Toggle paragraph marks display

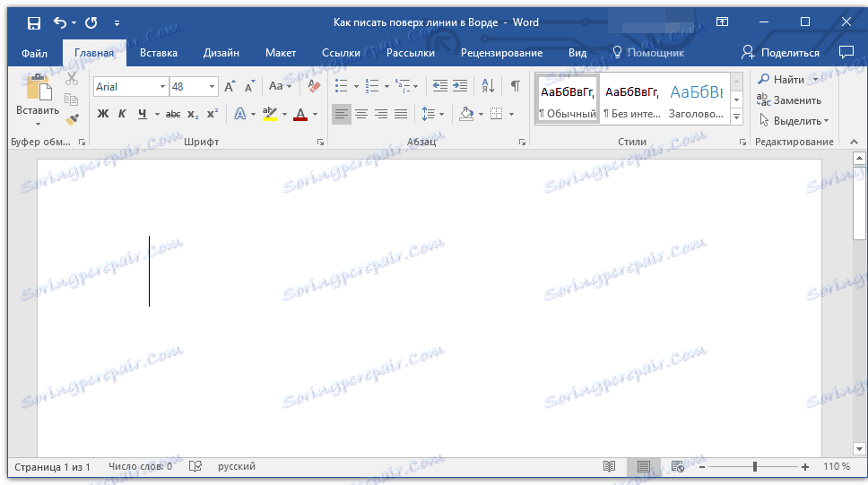pyautogui.click(x=516, y=86)
